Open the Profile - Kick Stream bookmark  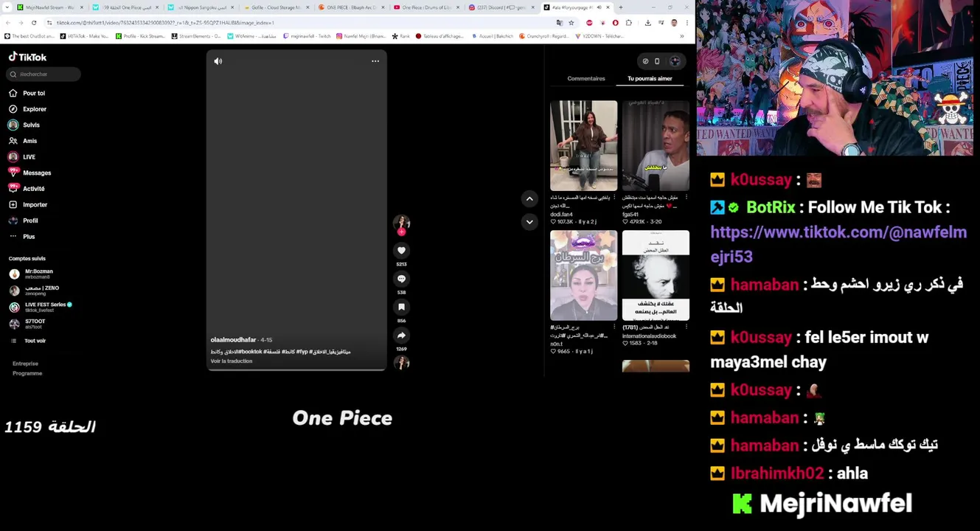[140, 36]
